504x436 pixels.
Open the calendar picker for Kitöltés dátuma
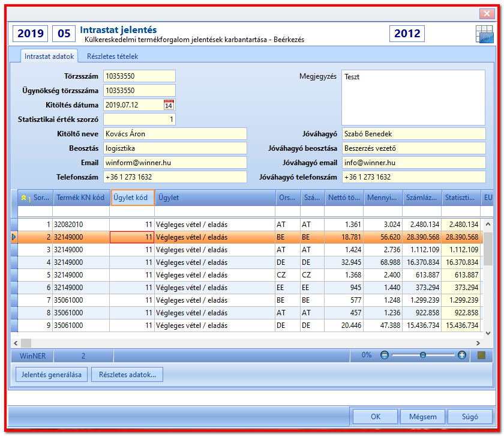169,105
